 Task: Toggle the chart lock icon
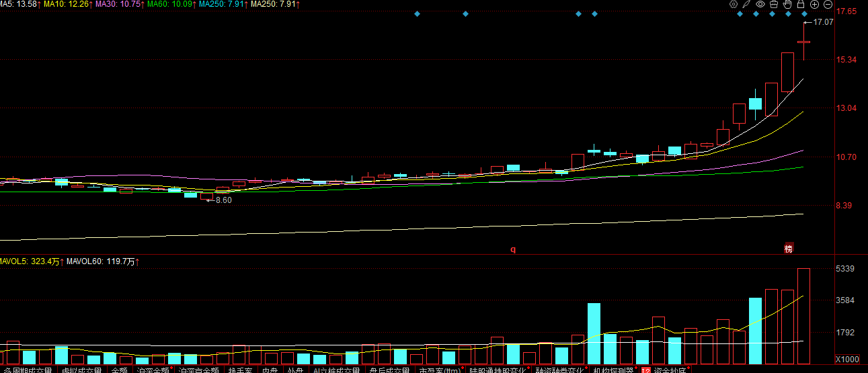click(801, 4)
